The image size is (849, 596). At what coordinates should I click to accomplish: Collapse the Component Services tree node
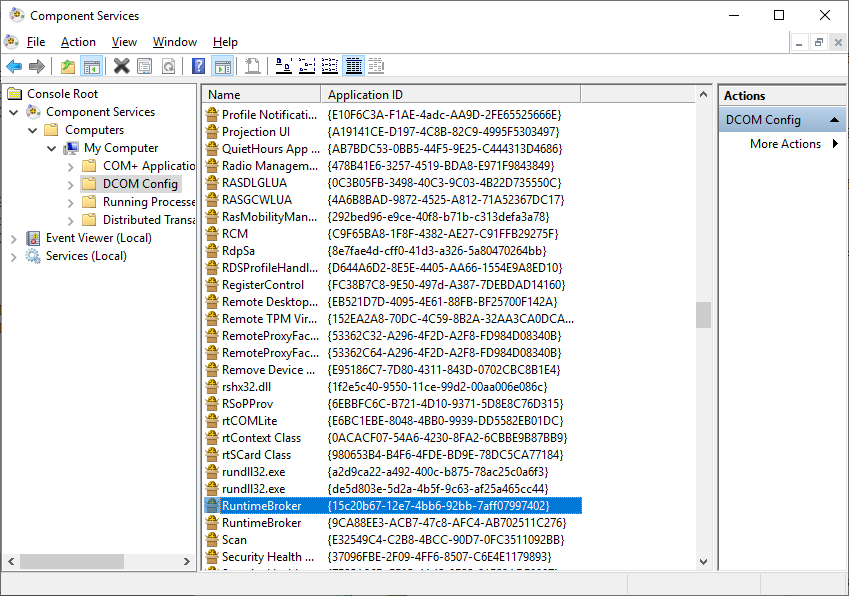(x=14, y=112)
